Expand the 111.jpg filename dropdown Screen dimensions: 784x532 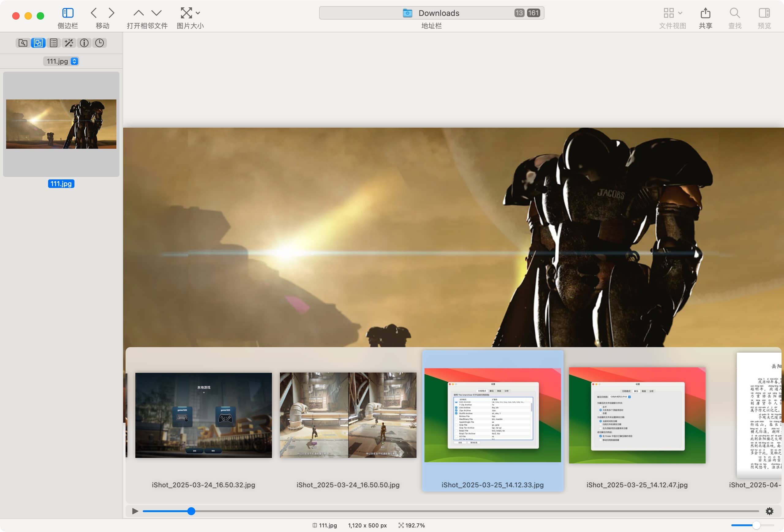pyautogui.click(x=74, y=61)
